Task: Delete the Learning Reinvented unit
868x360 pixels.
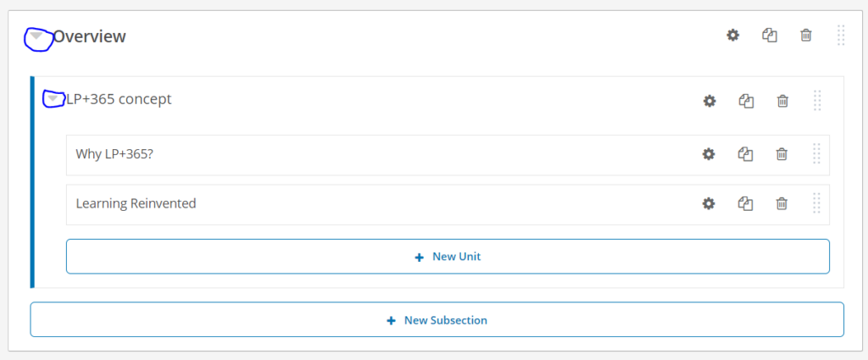Action: coord(782,203)
